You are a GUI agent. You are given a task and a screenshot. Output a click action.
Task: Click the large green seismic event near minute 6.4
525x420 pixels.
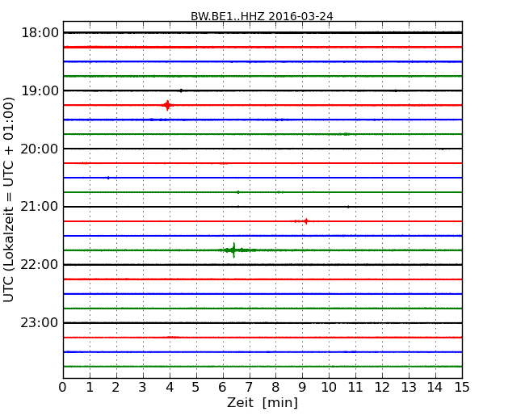pos(233,250)
